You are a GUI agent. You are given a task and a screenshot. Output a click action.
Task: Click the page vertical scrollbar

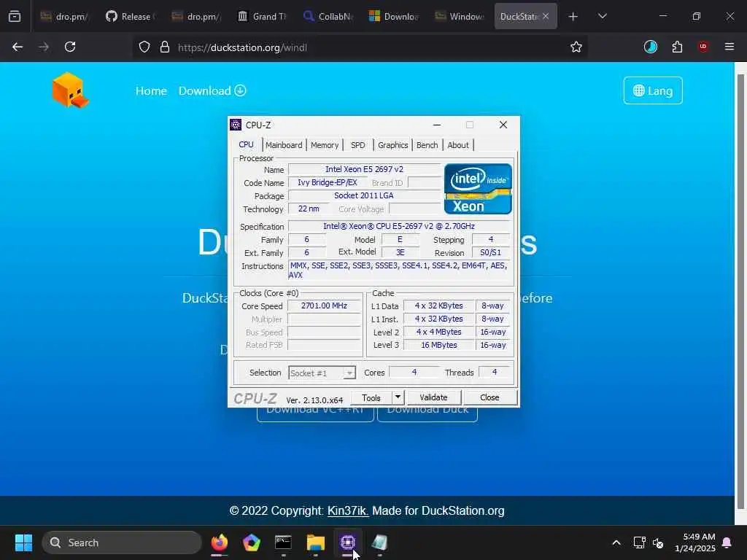(740, 290)
